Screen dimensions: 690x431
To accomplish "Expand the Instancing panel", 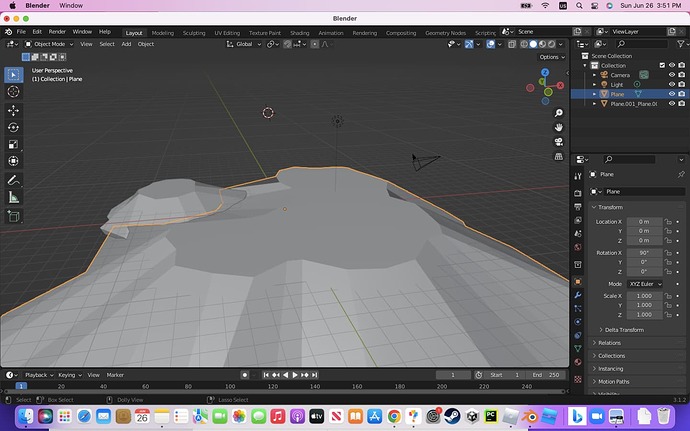I will coord(610,368).
